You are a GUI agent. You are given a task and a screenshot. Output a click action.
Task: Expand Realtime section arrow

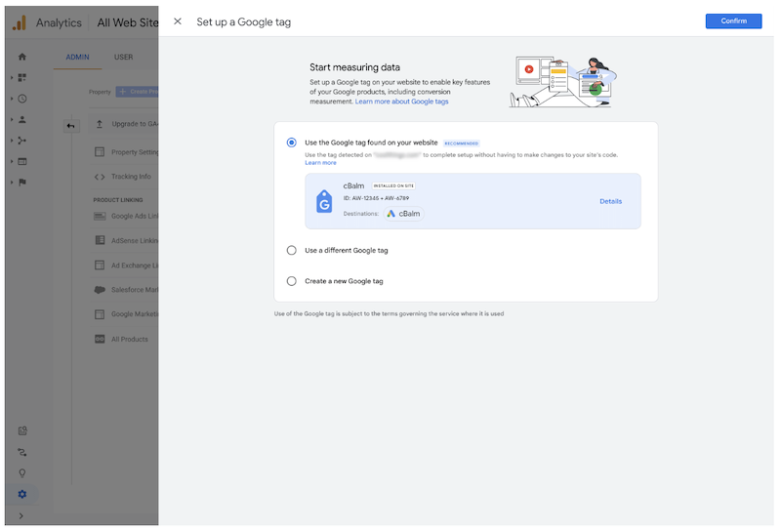click(x=12, y=99)
